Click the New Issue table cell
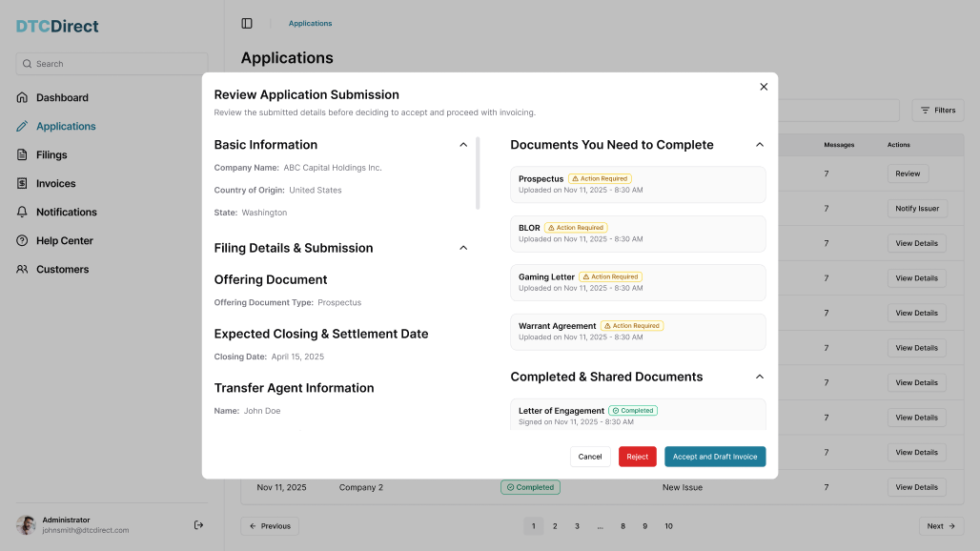Image resolution: width=980 pixels, height=551 pixels. 683,487
